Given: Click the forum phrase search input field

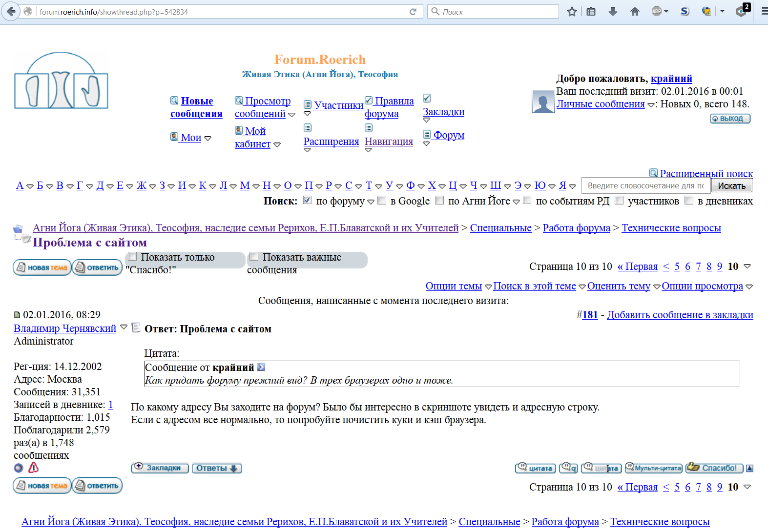Looking at the screenshot, I should click(x=645, y=186).
